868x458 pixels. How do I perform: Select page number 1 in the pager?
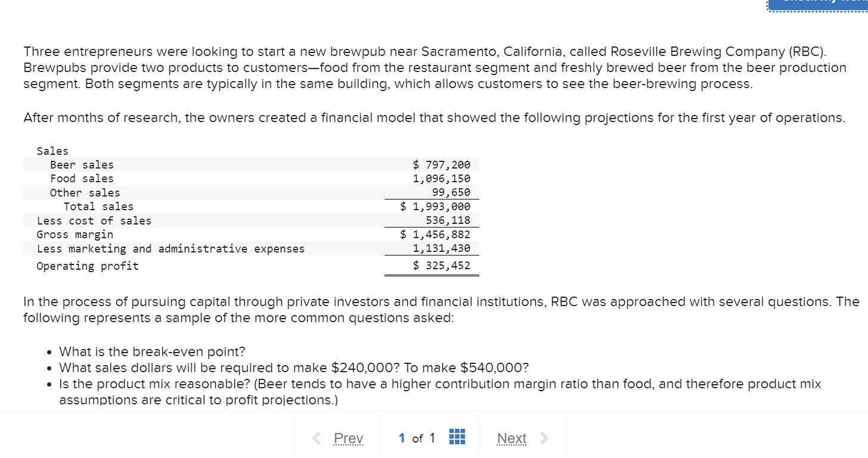[402, 438]
